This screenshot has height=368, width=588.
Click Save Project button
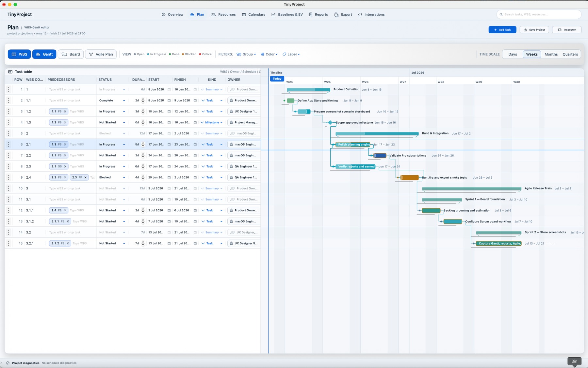(x=534, y=30)
